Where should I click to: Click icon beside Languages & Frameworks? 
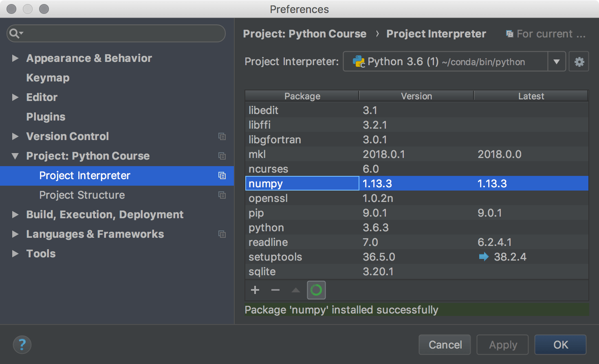click(x=222, y=234)
